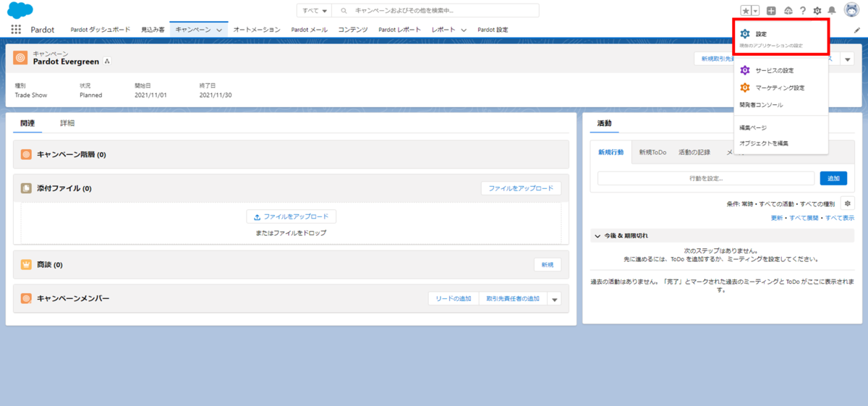Select 新規行動 activity tab
The image size is (868, 406).
click(611, 152)
